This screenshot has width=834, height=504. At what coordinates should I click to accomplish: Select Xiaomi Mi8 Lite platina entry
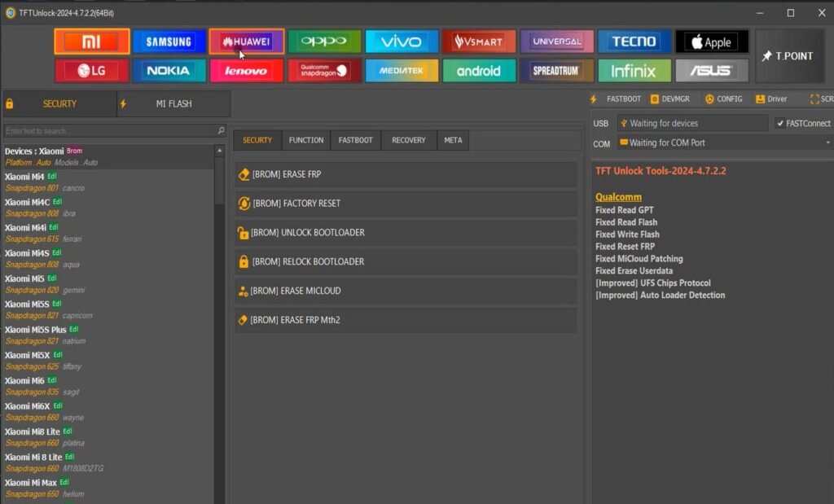pyautogui.click(x=108, y=437)
